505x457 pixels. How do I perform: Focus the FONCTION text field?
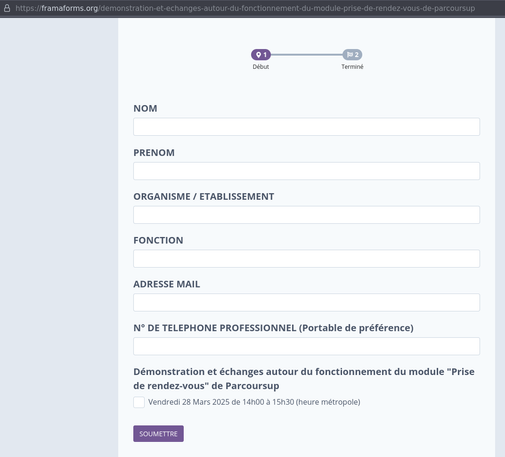(306, 259)
